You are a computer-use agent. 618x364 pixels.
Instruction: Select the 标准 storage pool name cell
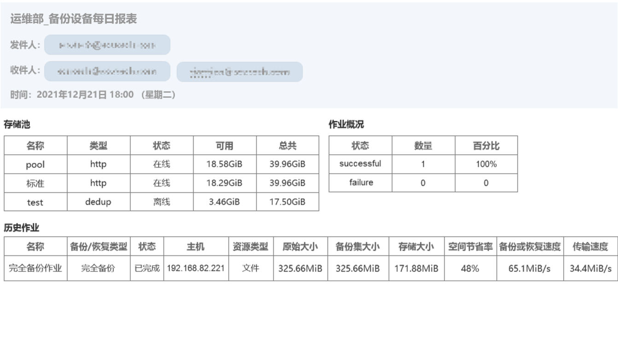point(35,183)
